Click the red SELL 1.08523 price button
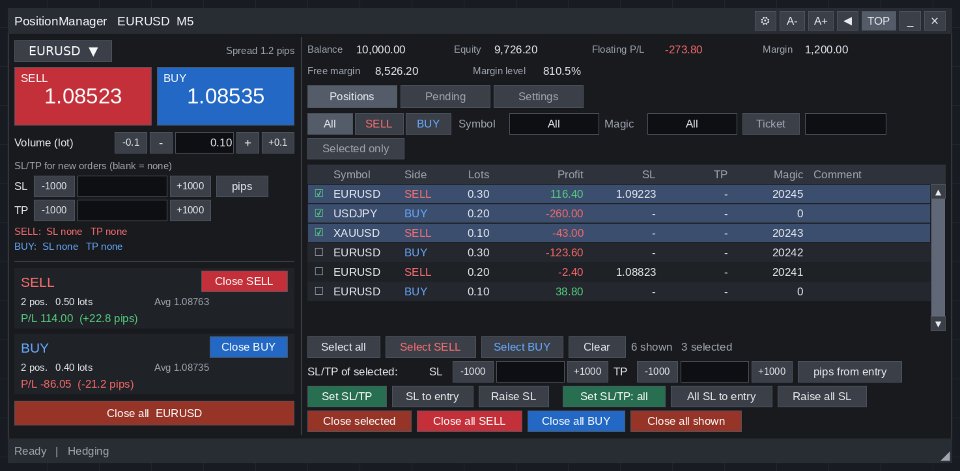 [83, 96]
